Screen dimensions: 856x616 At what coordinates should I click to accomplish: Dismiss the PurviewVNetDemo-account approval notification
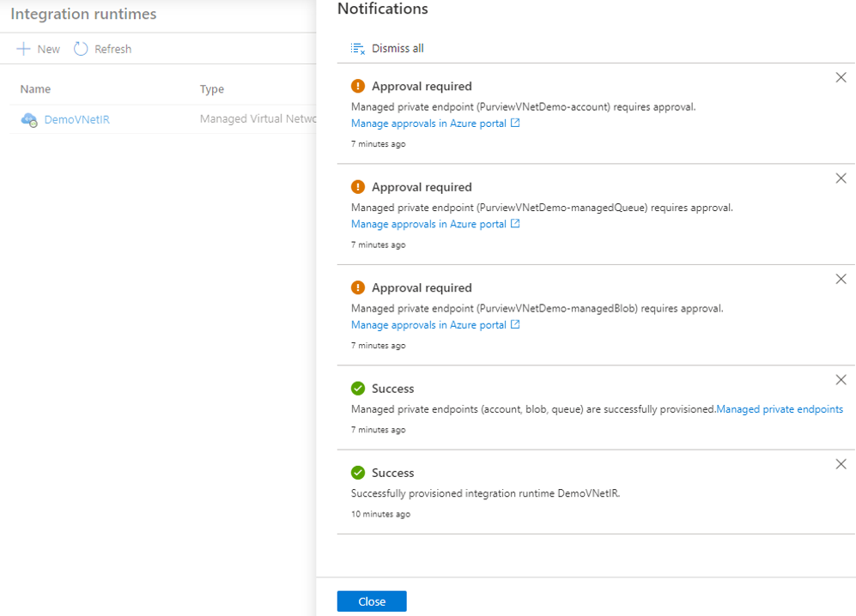(841, 77)
